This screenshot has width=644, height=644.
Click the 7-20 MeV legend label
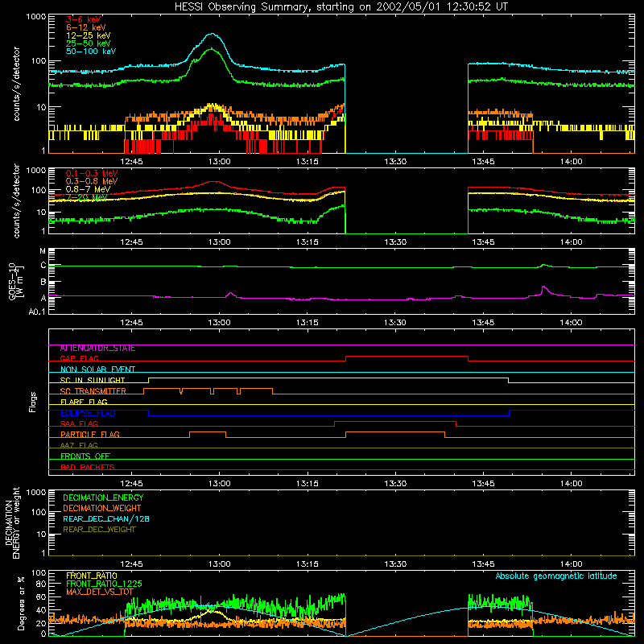[x=86, y=197]
